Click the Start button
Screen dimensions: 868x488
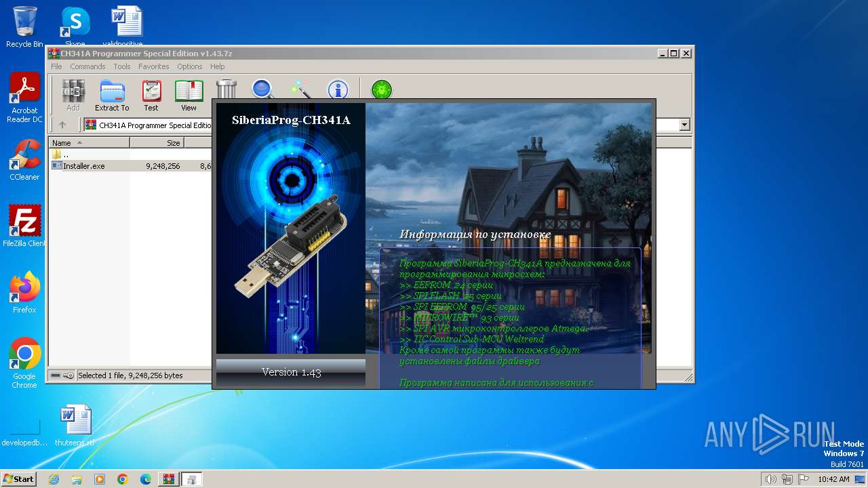click(18, 479)
